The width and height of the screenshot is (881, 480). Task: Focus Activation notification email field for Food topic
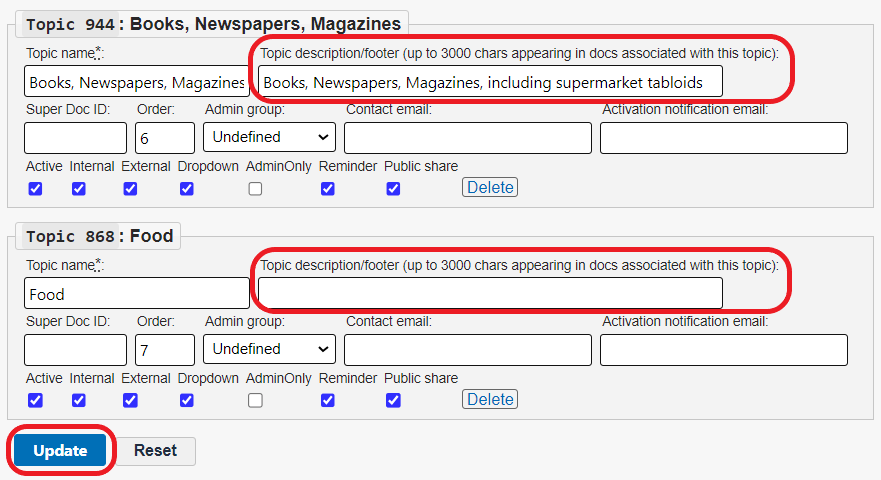coord(724,350)
